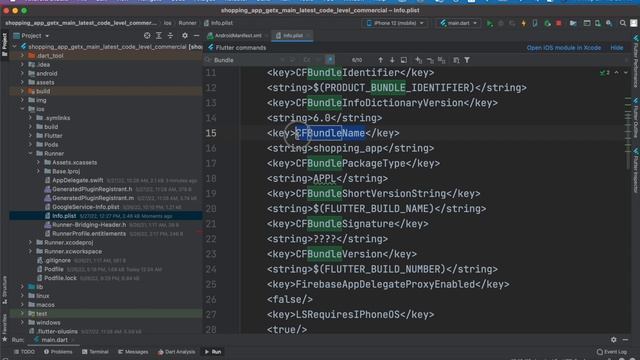Select GoogleService-Info.plist file

tap(86, 207)
